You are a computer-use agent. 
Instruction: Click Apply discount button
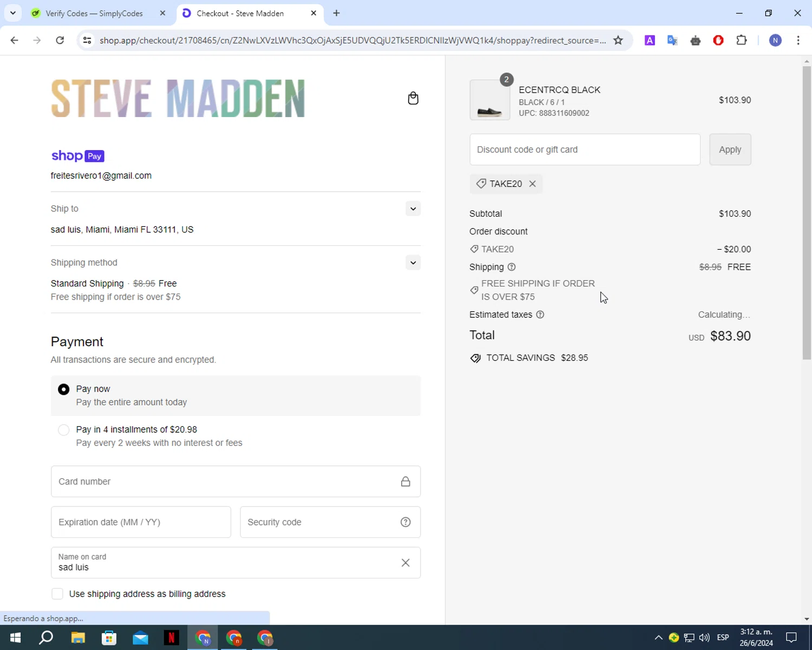[730, 149]
